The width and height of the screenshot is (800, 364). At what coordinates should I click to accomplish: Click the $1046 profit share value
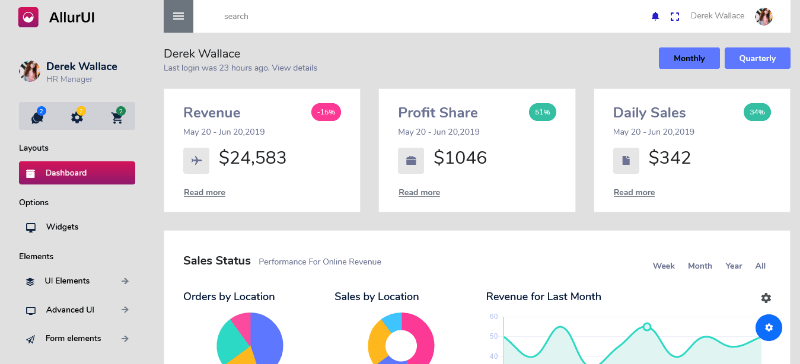460,158
